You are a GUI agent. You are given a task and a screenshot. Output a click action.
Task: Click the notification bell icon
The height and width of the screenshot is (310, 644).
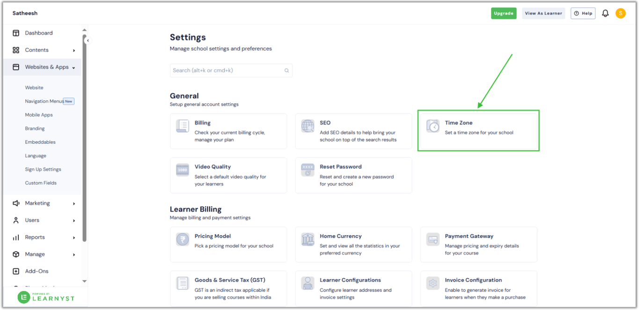click(605, 14)
